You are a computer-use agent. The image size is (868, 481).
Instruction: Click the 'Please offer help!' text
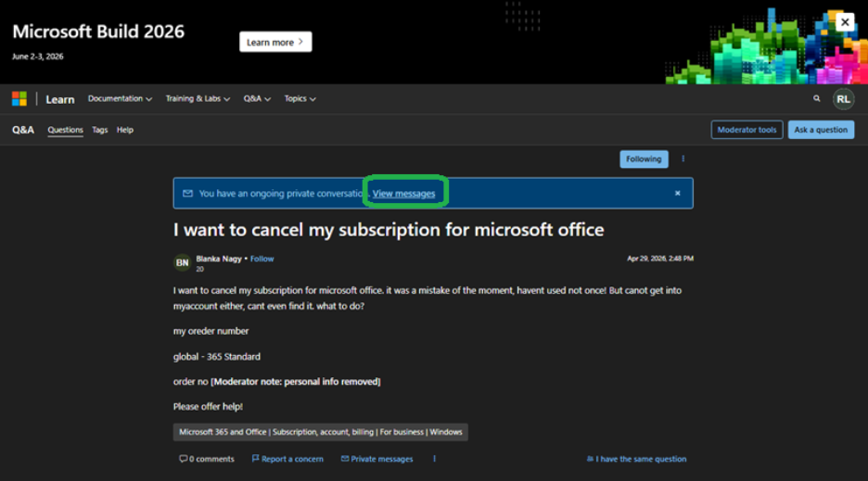[208, 406]
